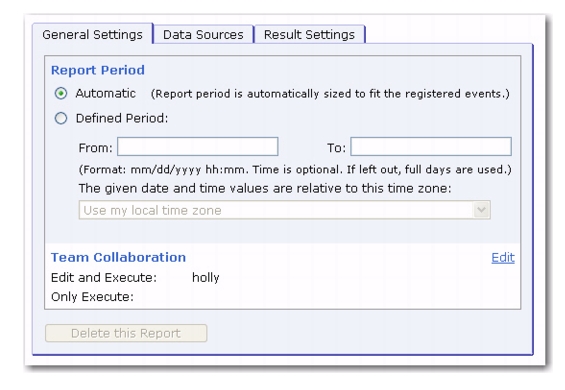Click the Report Period section heading
The width and height of the screenshot is (565, 390).
[x=98, y=70]
